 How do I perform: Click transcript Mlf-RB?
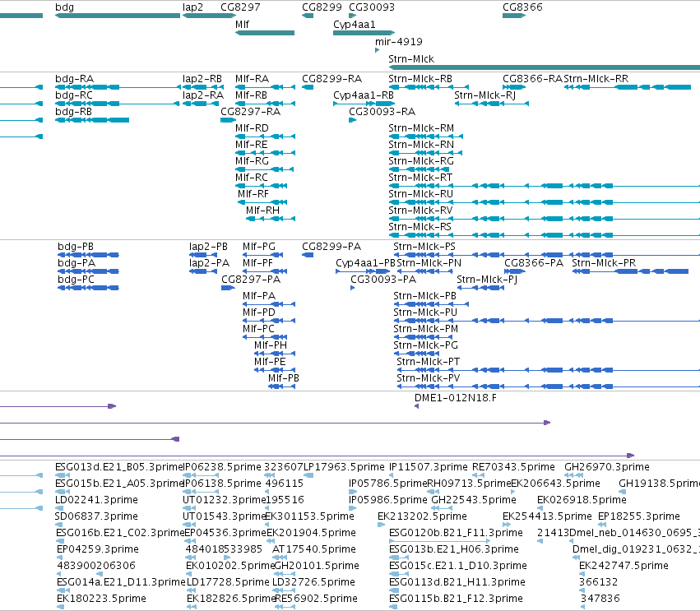[252, 95]
